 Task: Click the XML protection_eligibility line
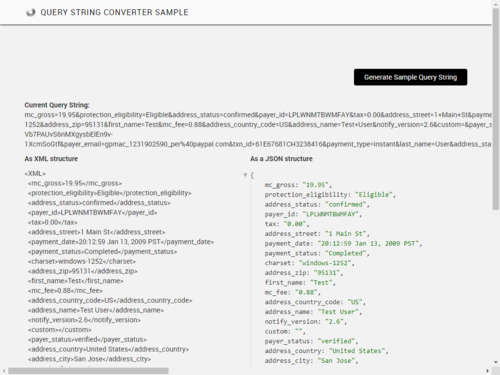(110, 193)
